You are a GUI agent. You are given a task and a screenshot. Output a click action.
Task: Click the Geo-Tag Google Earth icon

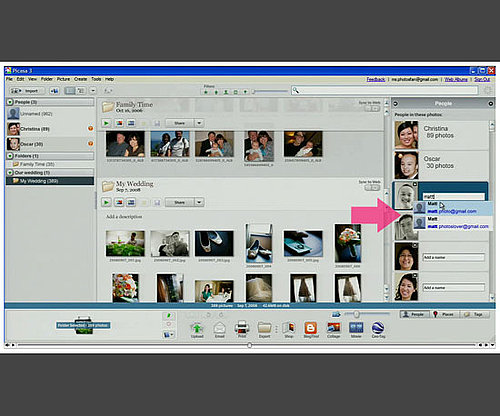coord(378,330)
